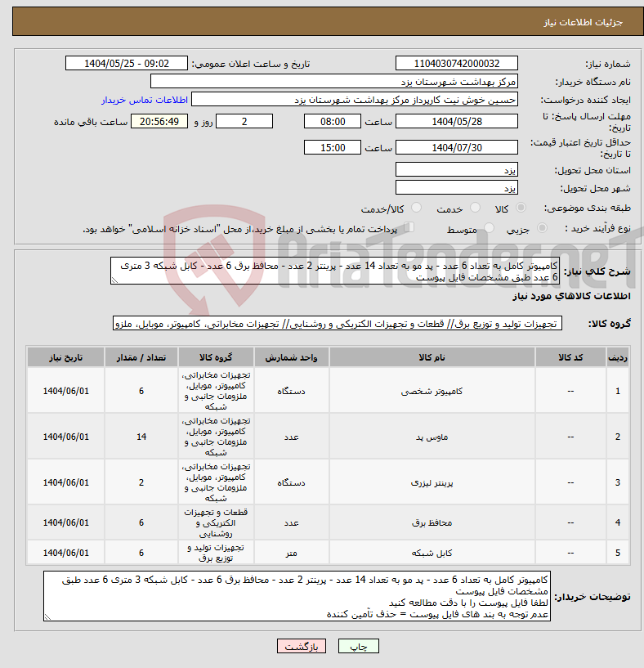Click the تاریخ نیاز column header
The height and width of the screenshot is (668, 644).
[65, 357]
